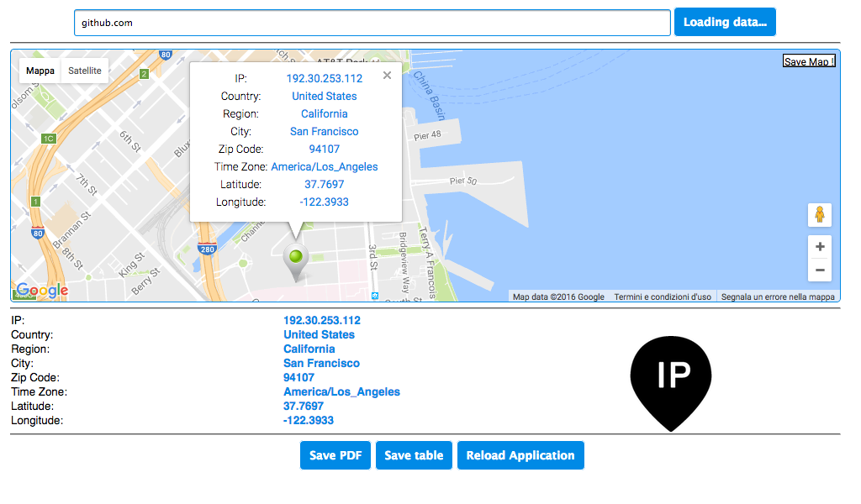Click the Save table button
Viewport: 861px width, 504px height.
414,454
